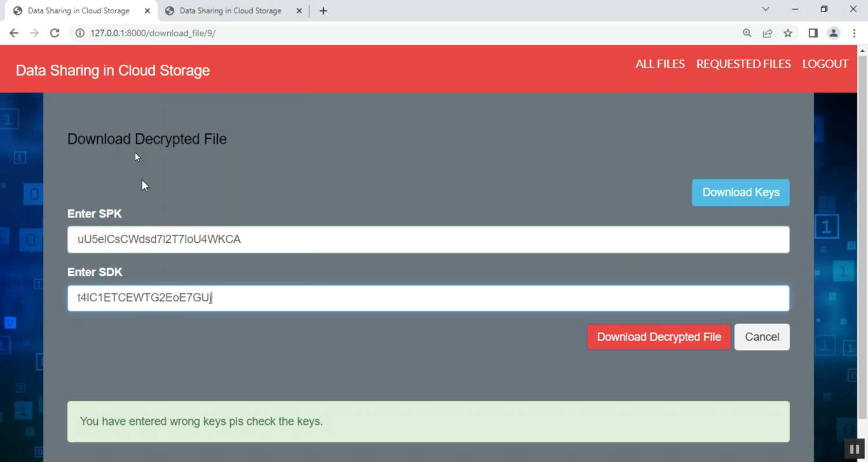Cancel the decrypted file download
The image size is (868, 462).
pos(762,337)
